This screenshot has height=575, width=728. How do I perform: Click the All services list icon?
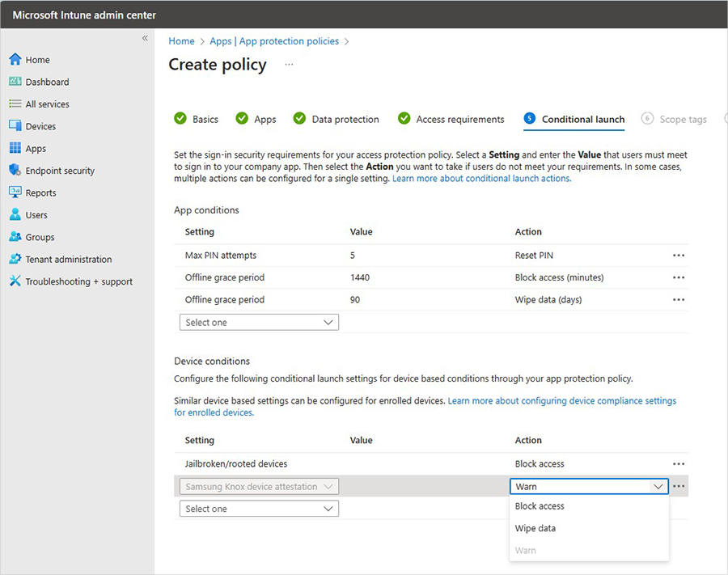[15, 104]
